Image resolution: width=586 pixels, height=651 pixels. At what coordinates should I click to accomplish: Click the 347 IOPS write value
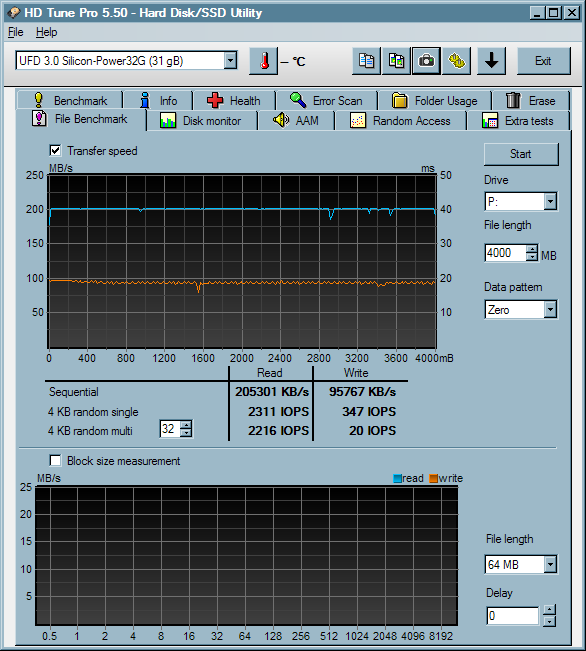pos(369,411)
